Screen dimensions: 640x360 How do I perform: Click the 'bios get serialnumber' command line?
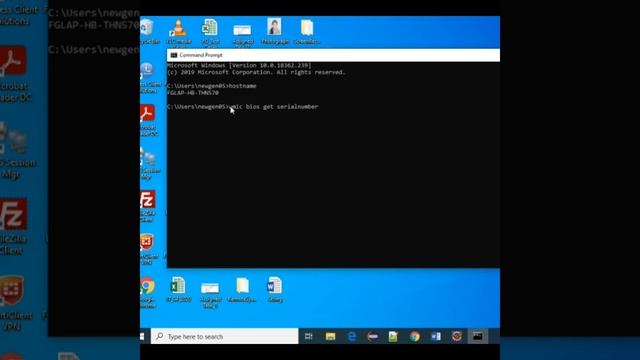(243, 107)
